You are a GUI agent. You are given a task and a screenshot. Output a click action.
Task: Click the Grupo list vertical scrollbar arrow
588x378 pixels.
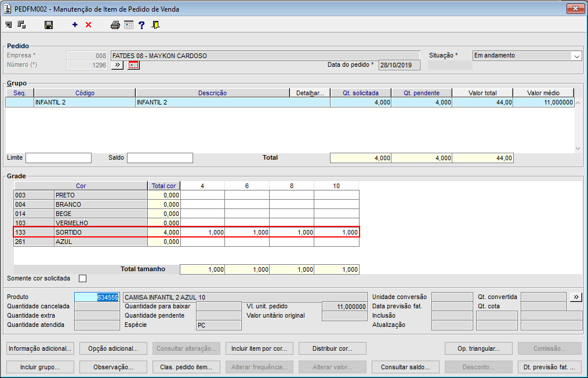point(577,148)
